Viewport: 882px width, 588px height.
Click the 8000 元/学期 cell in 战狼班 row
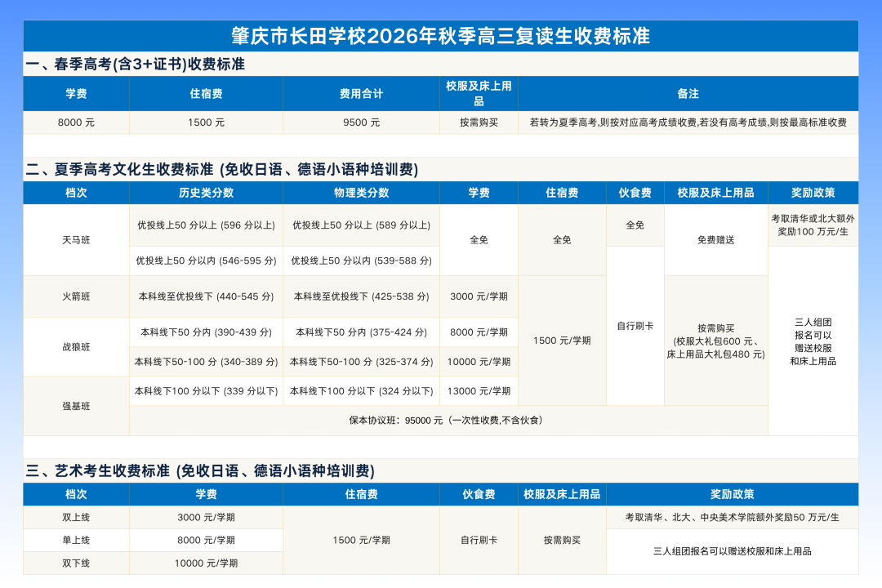coord(479,332)
